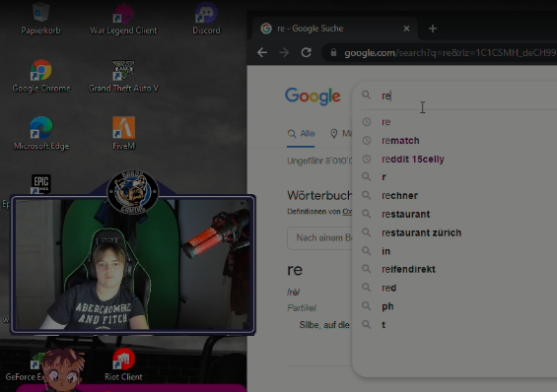Screen dimensions: 557x392
Task: Open the Microsoft Edge desktop shortcut
Action: [x=41, y=133]
